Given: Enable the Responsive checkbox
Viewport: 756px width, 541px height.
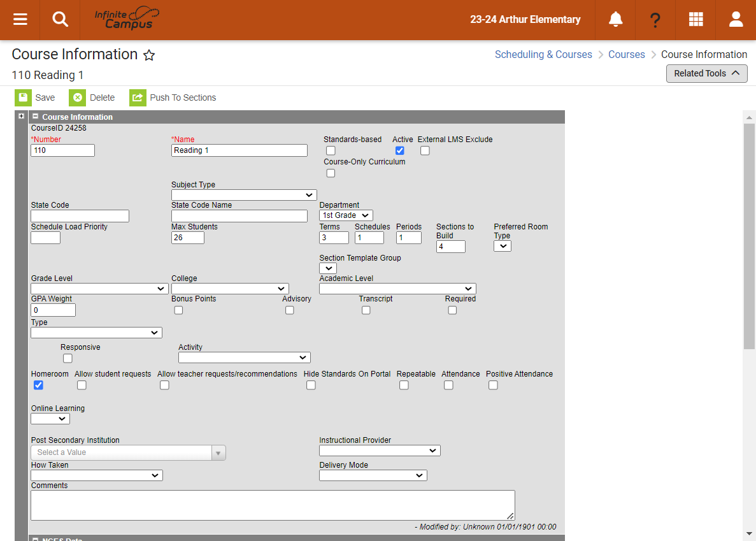Looking at the screenshot, I should pyautogui.click(x=68, y=358).
